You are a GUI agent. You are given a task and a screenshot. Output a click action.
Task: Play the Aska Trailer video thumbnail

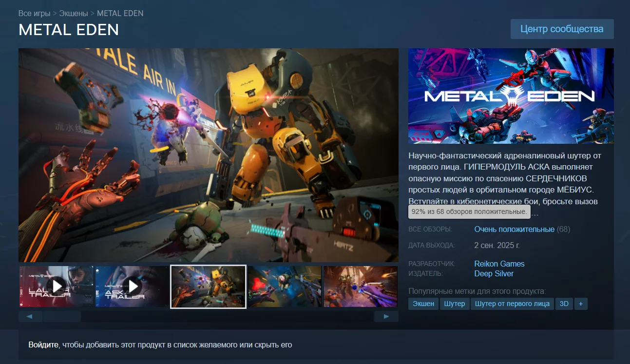(x=132, y=286)
